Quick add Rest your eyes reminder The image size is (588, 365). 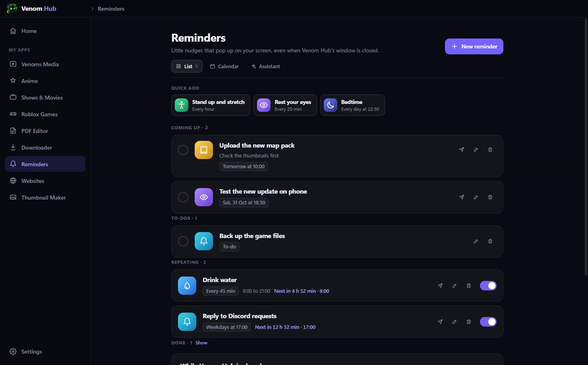(285, 105)
